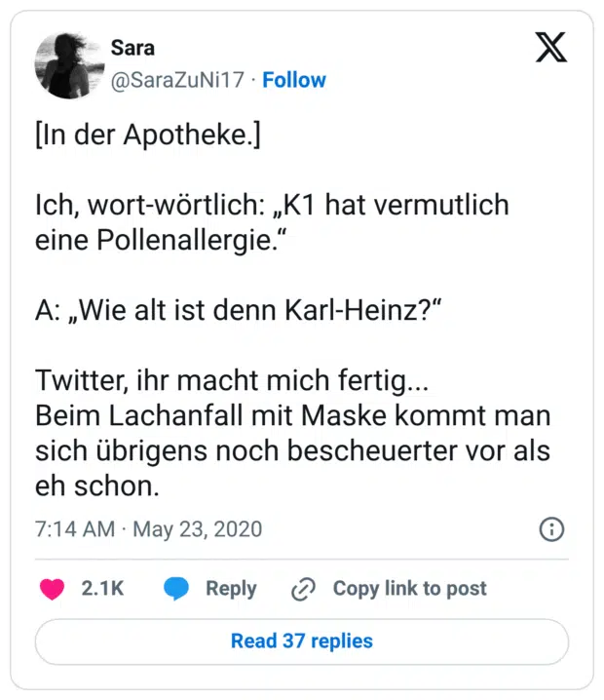Click the 2.1K like count
Image resolution: width=604 pixels, height=700 pixels.
tap(102, 589)
